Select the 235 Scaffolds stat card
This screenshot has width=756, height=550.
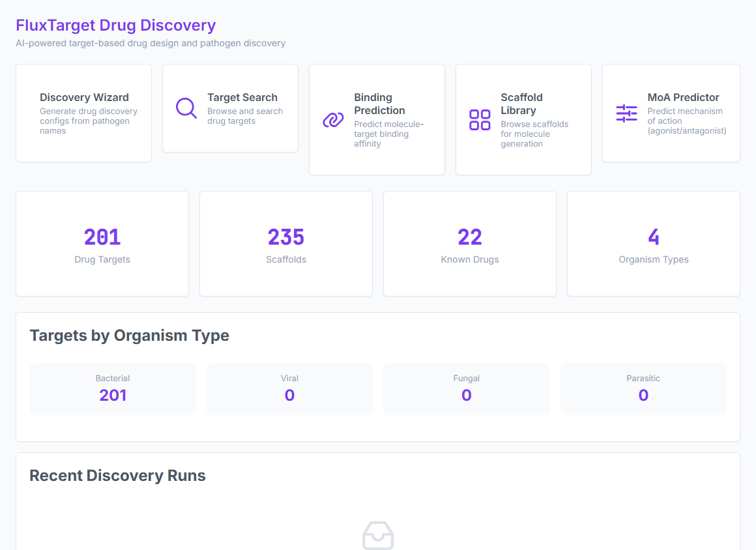(x=286, y=244)
